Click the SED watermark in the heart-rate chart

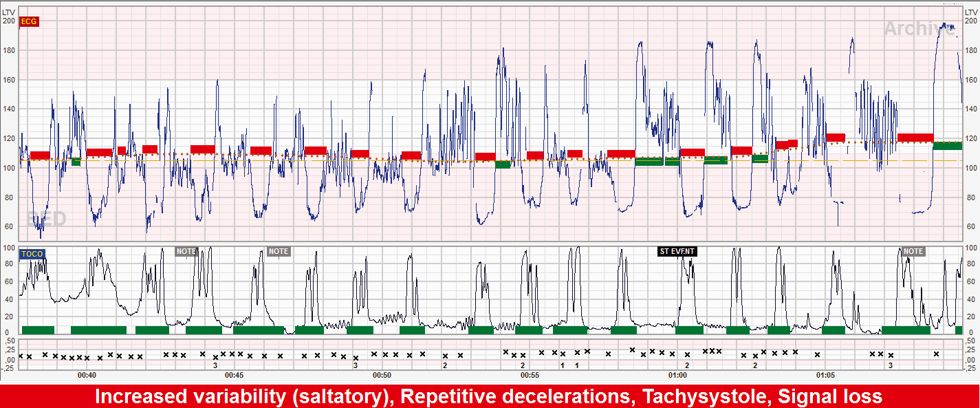[47, 219]
